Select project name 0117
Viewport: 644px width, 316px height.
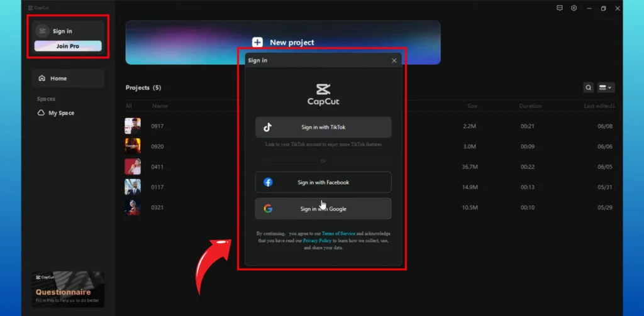tap(157, 187)
